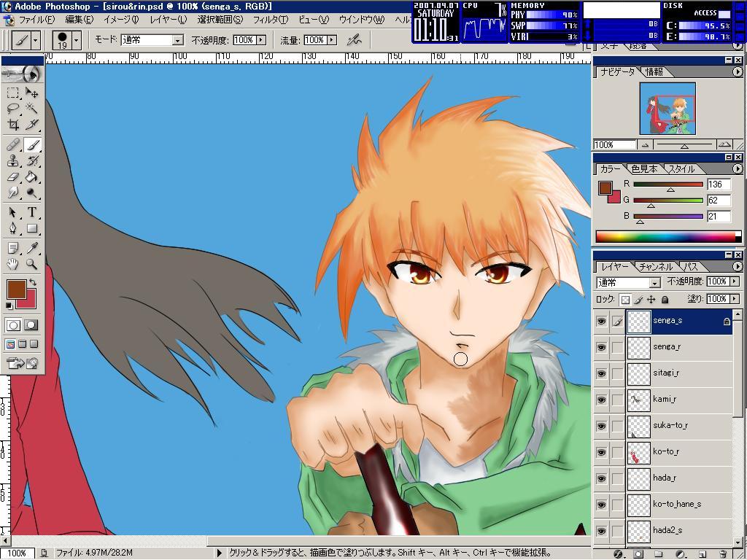Hide the senga_r layer
Screen dimensions: 747x560
pyautogui.click(x=602, y=348)
